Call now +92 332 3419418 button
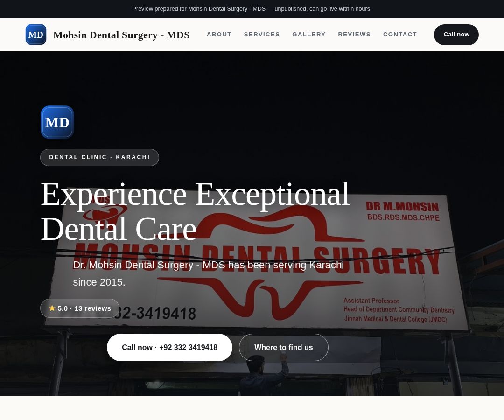The height and width of the screenshot is (420, 504). pos(169,347)
